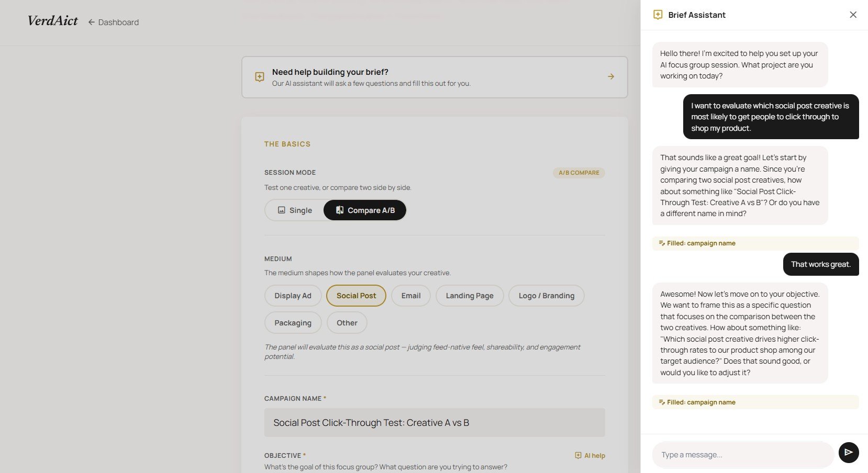Click the VerdAict logo
The image size is (868, 473).
click(52, 21)
